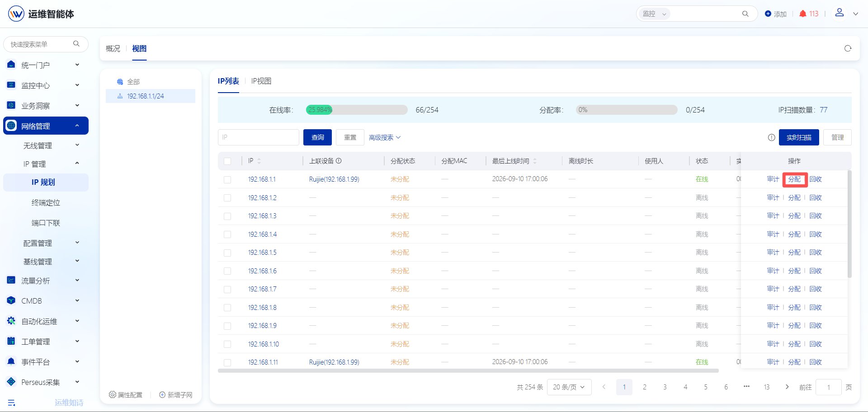Switch to the 视图 tab

tap(139, 48)
